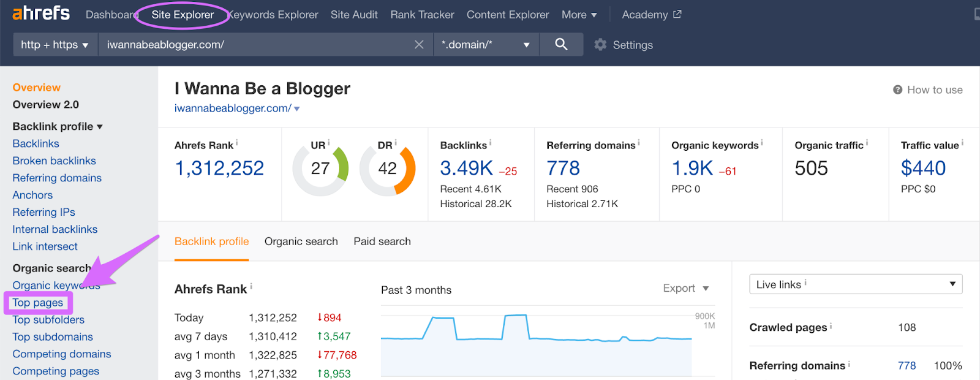This screenshot has width=980, height=380.
Task: Open Competing pages in sidebar
Action: click(x=56, y=371)
